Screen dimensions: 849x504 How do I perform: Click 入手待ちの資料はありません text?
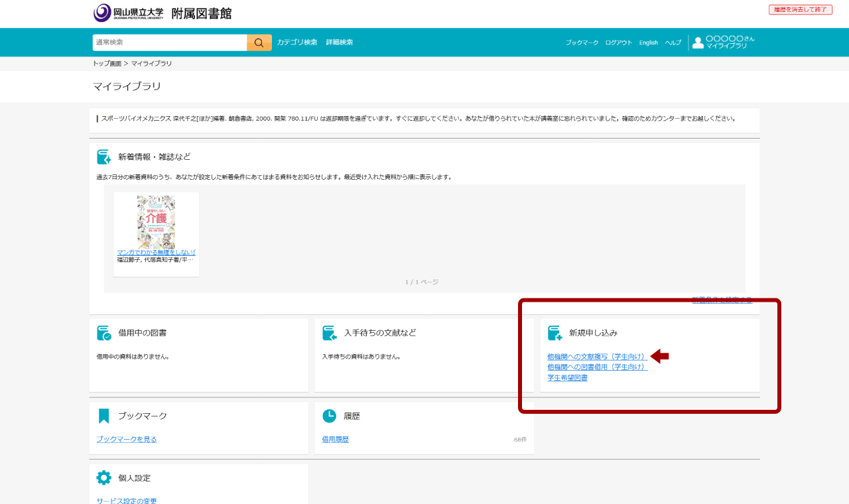361,357
